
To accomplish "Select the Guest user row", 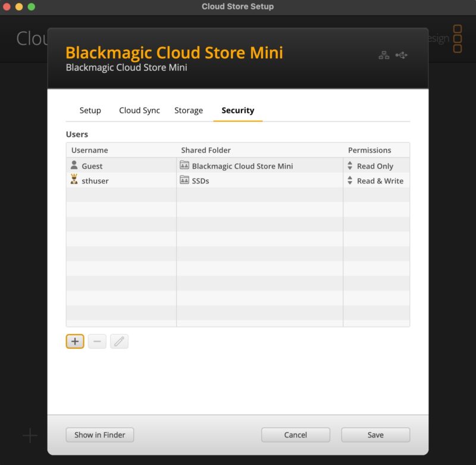I will tap(119, 166).
